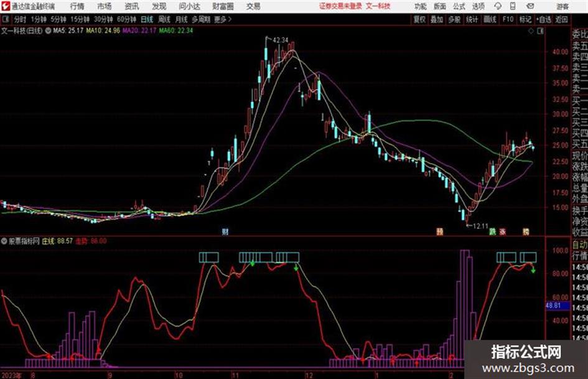The image size is (588, 379).
Task: Open the mobile phone icon
Action: coord(513,6)
